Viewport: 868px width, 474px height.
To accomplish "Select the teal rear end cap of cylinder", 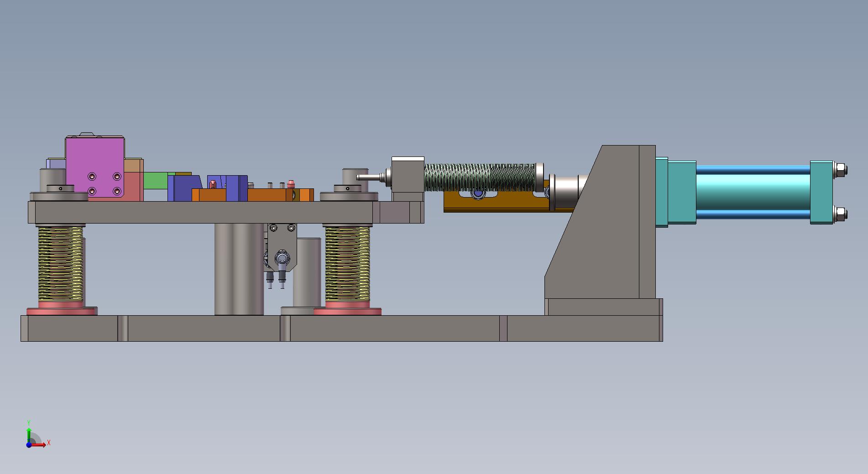I will (x=822, y=192).
